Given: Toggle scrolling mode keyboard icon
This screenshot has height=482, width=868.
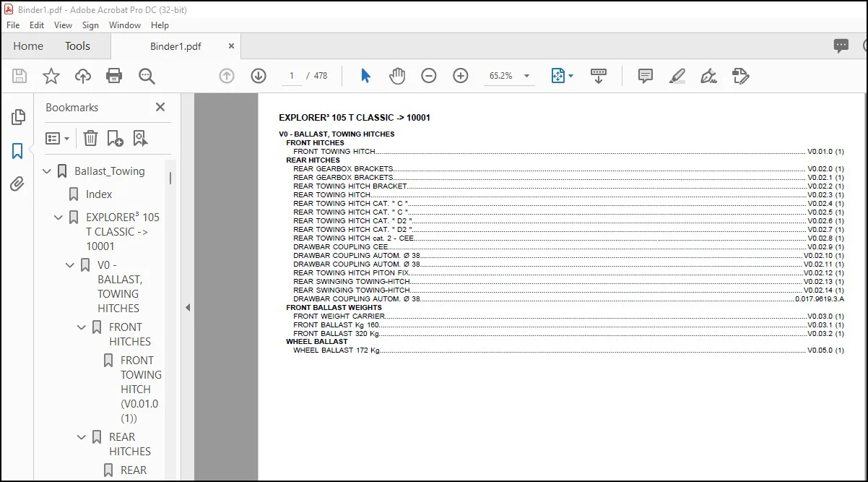Looking at the screenshot, I should click(599, 76).
